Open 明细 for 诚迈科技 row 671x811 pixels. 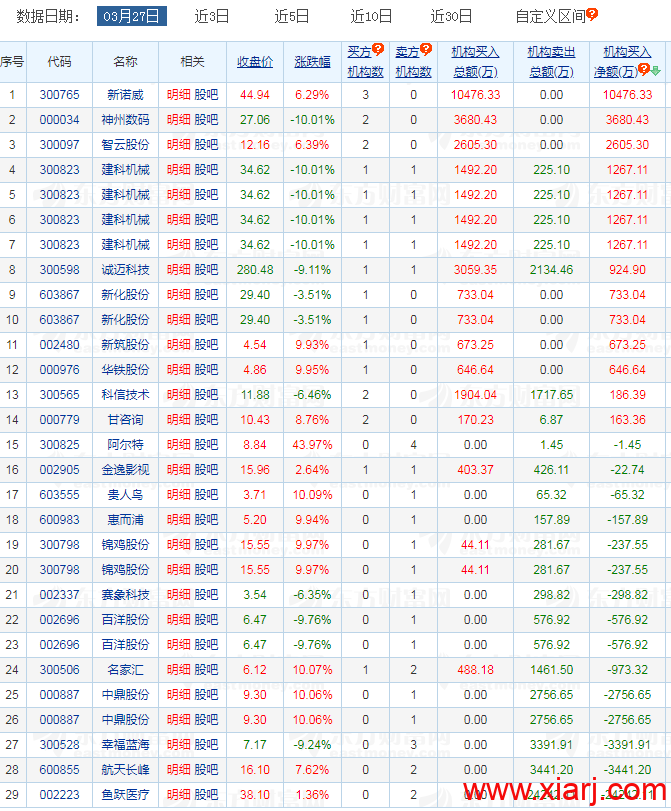(x=178, y=270)
